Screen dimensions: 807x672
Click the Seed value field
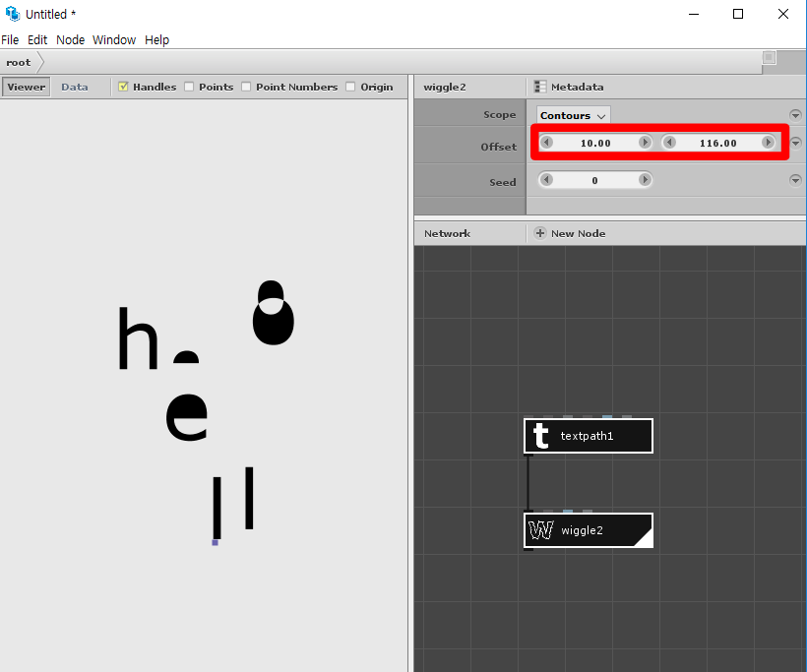click(x=595, y=180)
